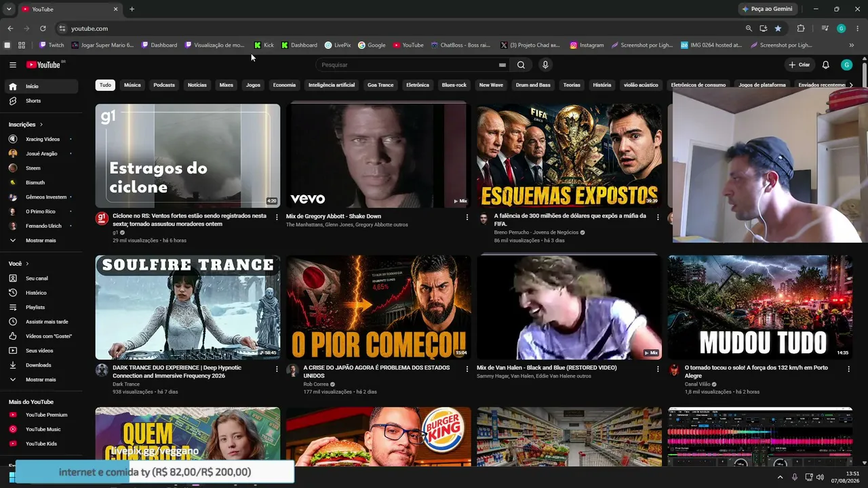
Task: Open YouTube Kids from the sidebar
Action: coord(42,444)
